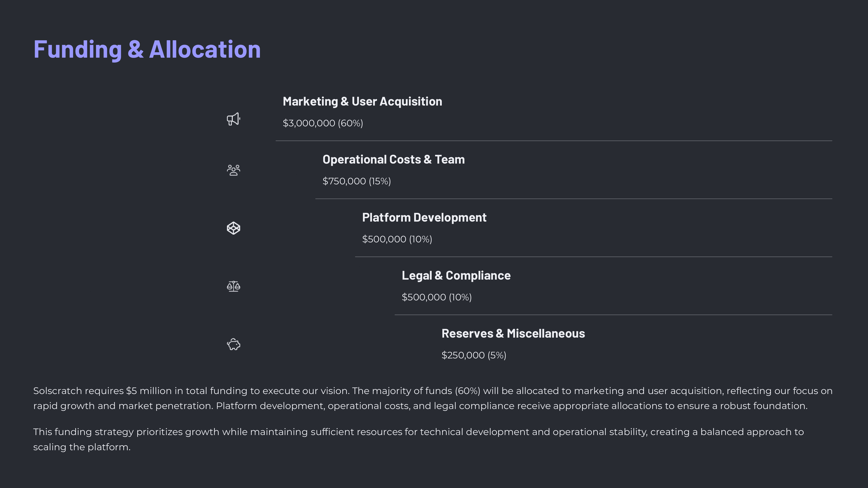Viewport: 868px width, 488px height.
Task: Click the paragraph starting This funding strategy
Action: [418, 439]
